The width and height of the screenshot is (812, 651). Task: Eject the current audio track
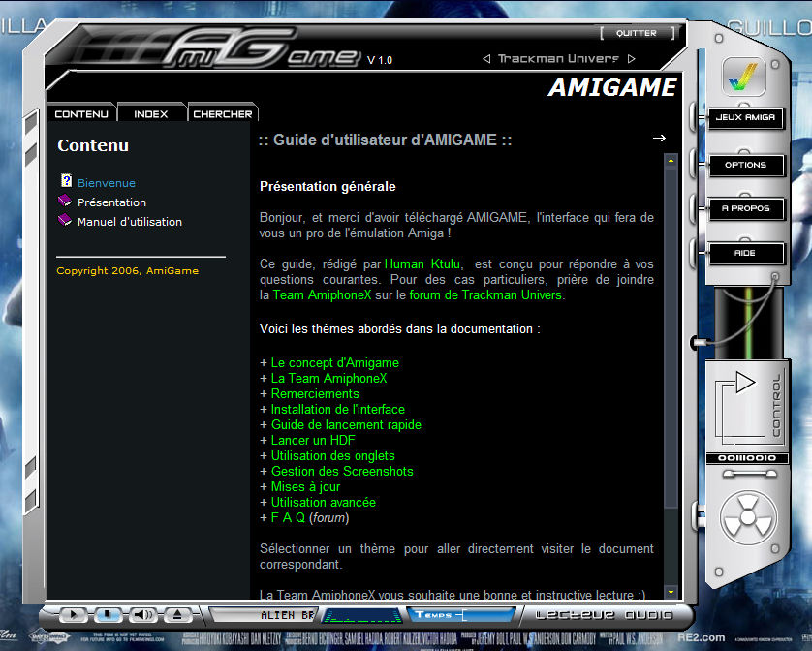coord(177,615)
